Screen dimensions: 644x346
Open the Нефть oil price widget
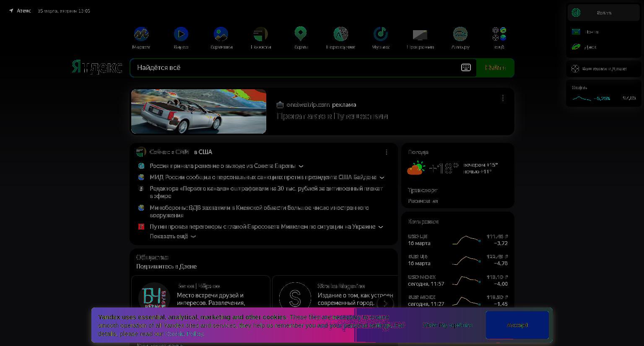[x=604, y=93]
